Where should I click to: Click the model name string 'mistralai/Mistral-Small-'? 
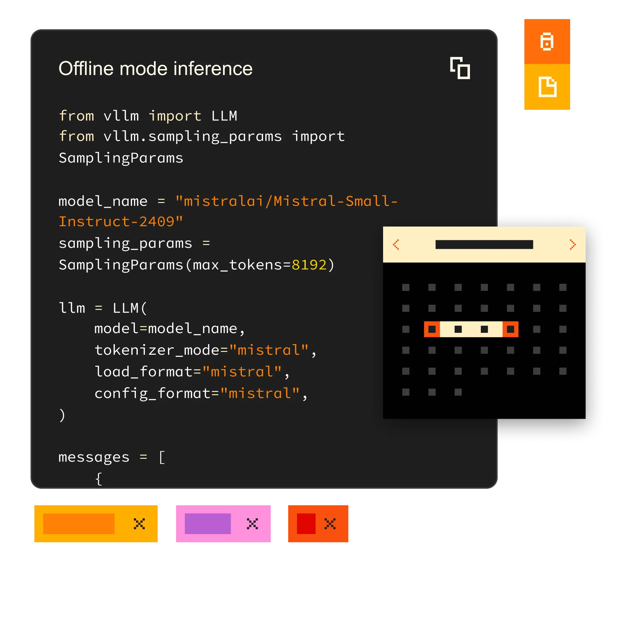coord(286,201)
